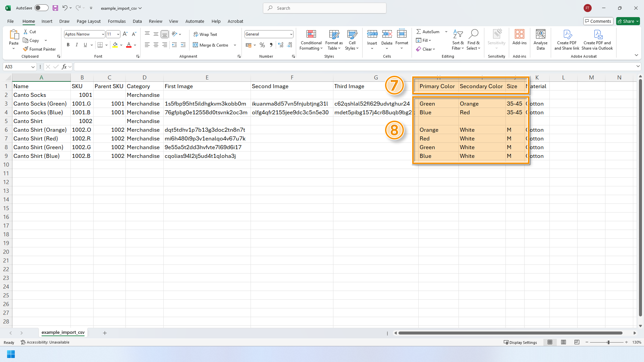Toggle the AutoSave switch
The image size is (644, 362).
coord(41,8)
